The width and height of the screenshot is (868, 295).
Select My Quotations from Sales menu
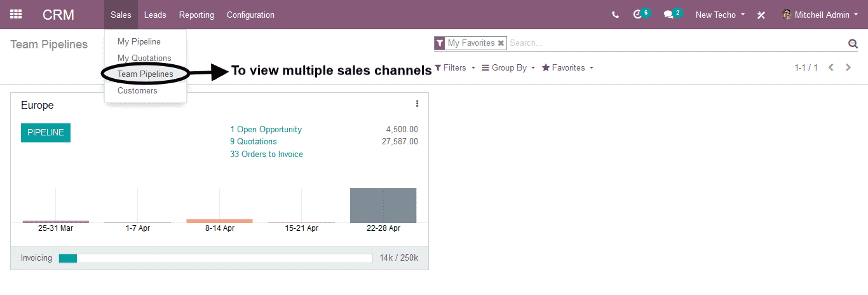pos(146,58)
